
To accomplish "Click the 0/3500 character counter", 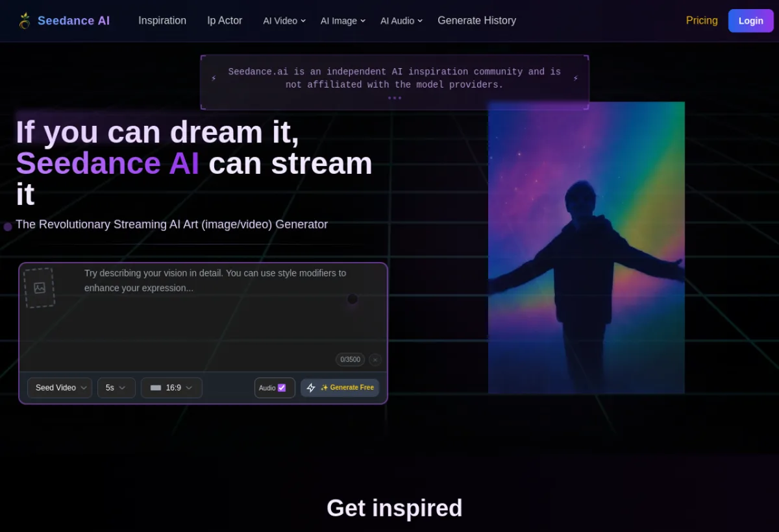I will point(350,359).
